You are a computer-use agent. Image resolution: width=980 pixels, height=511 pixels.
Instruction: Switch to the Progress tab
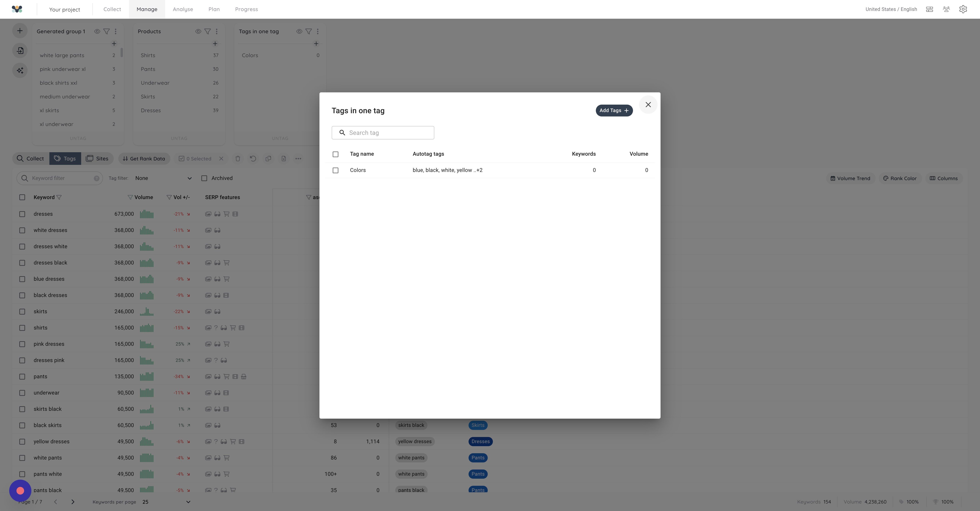(247, 9)
